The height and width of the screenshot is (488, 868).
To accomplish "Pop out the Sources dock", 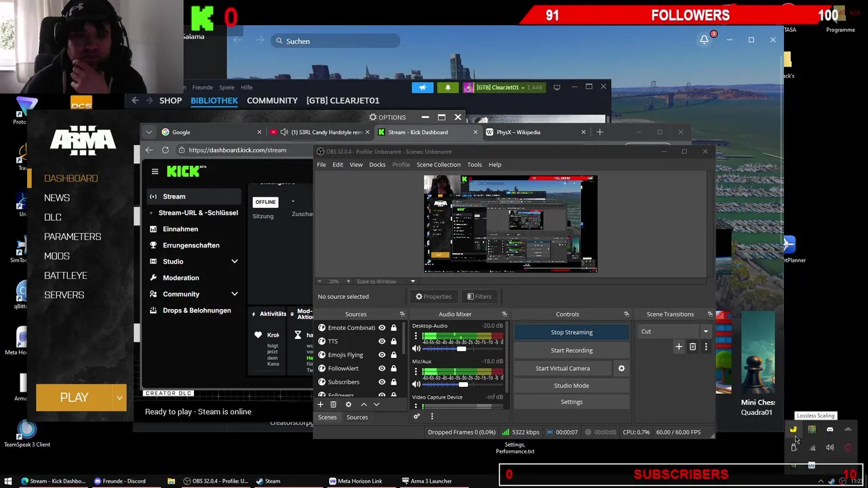I will 402,314.
